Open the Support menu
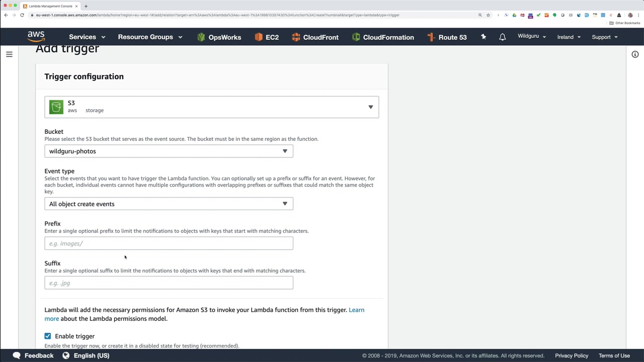Screen dimensions: 644x362 click(605, 37)
